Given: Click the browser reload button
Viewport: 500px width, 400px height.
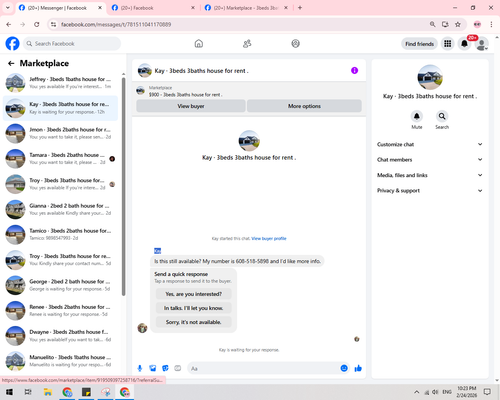Looking at the screenshot, I should tap(37, 24).
